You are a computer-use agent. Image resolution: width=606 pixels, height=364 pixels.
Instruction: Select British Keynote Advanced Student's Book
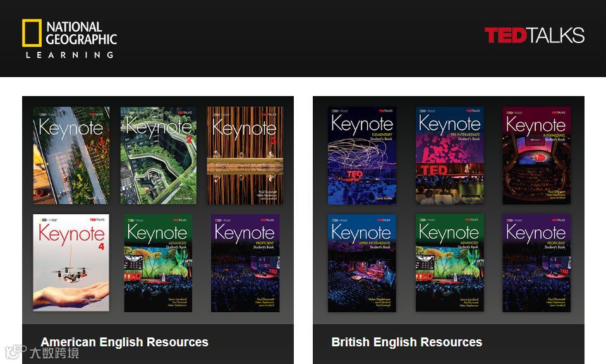449,263
